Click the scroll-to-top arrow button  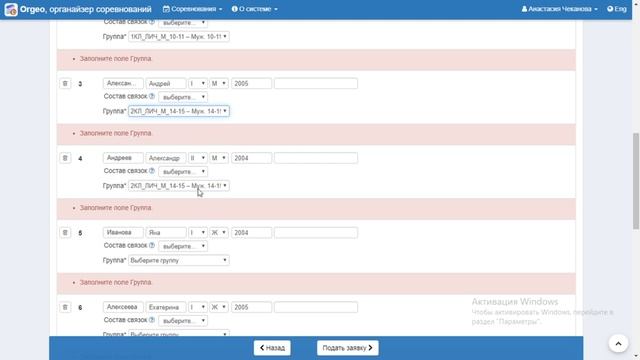coord(618,344)
